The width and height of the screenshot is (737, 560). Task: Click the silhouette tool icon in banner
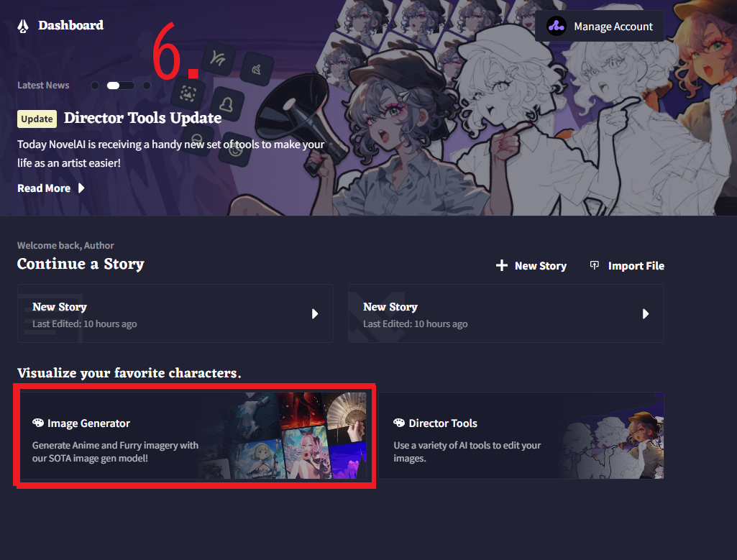point(226,104)
